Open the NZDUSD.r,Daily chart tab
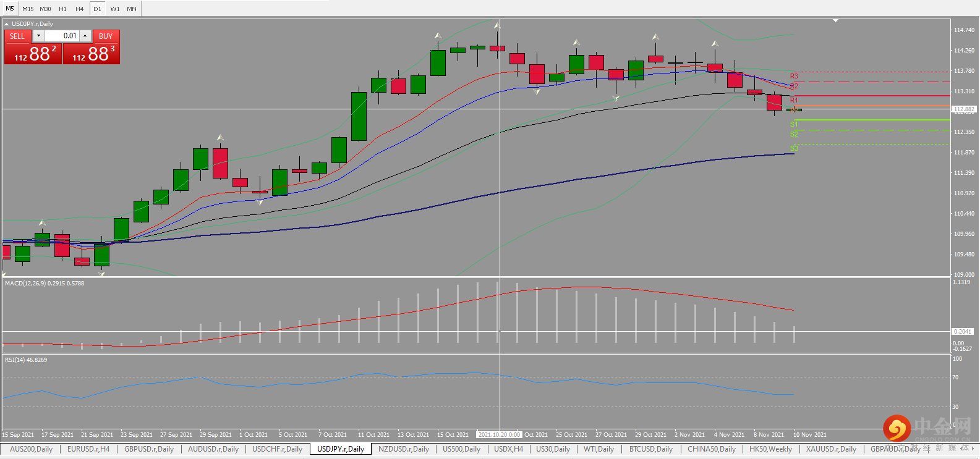Viewport: 980px width, 459px height. tap(404, 449)
